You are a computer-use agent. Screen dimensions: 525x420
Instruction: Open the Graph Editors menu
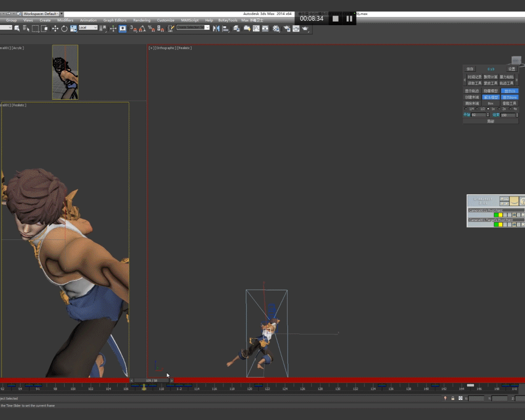[x=115, y=20]
